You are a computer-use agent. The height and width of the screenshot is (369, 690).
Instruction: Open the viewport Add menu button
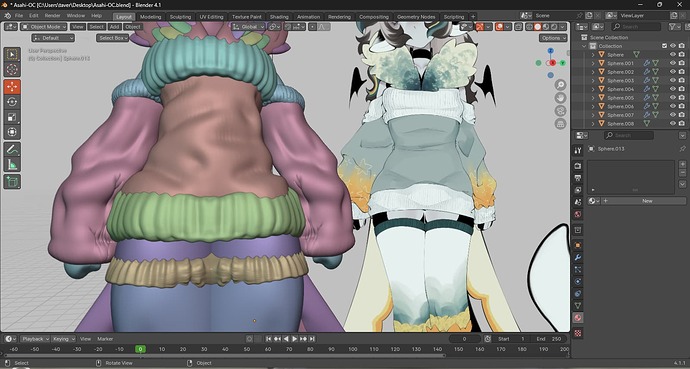coord(114,27)
